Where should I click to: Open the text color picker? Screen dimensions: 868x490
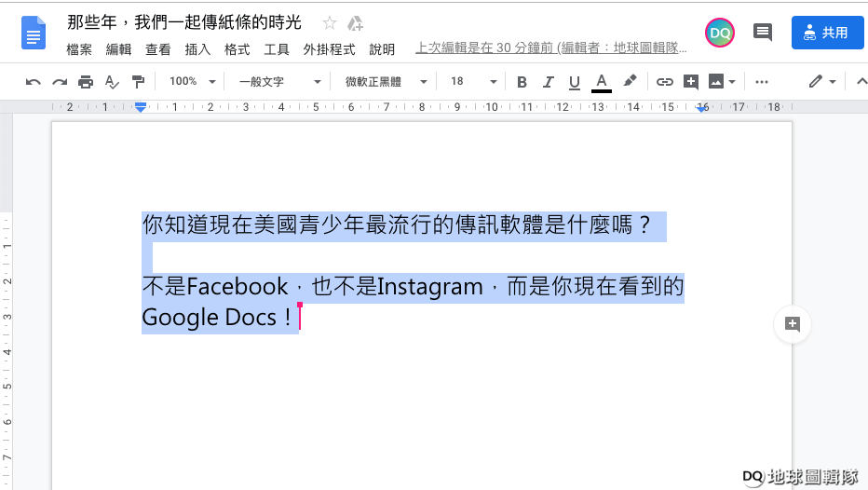602,83
